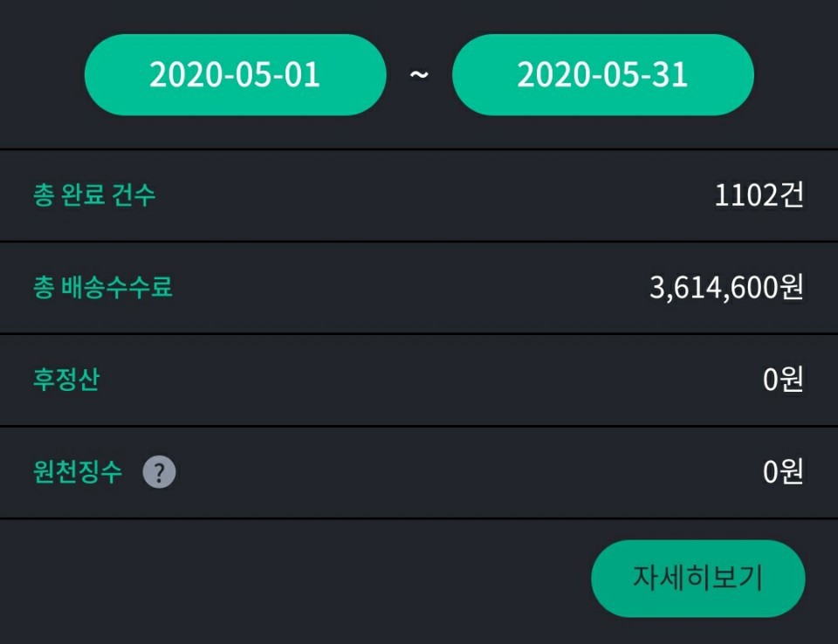838x644 pixels.
Task: Tap the 자세히보기 button
Action: tap(698, 579)
